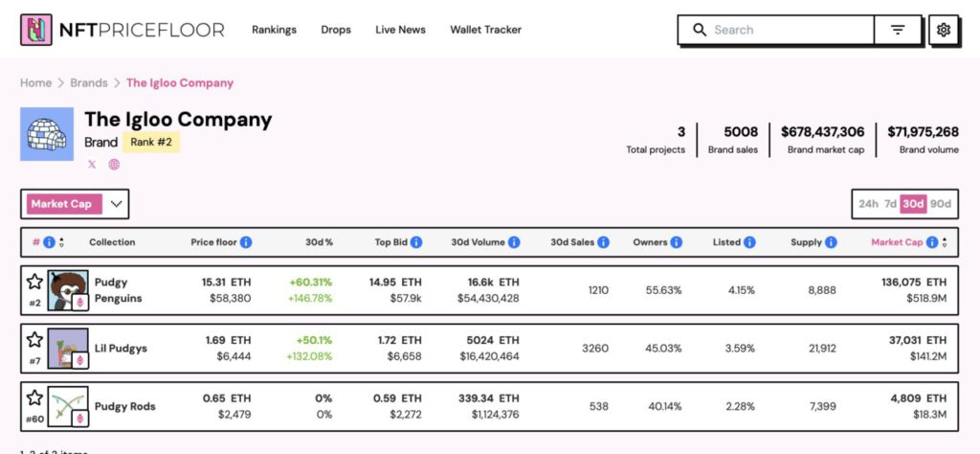Click the 30d Volume info icon
This screenshot has width=980, height=454.
pos(514,242)
